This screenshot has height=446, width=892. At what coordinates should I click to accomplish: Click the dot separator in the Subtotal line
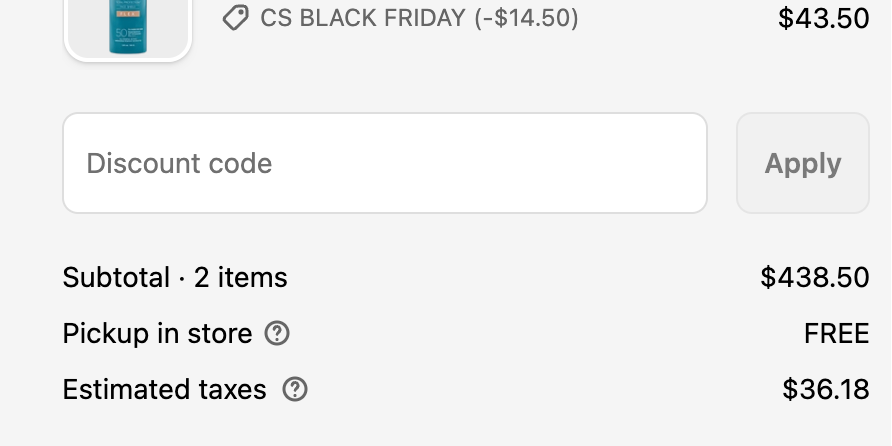click(x=182, y=277)
